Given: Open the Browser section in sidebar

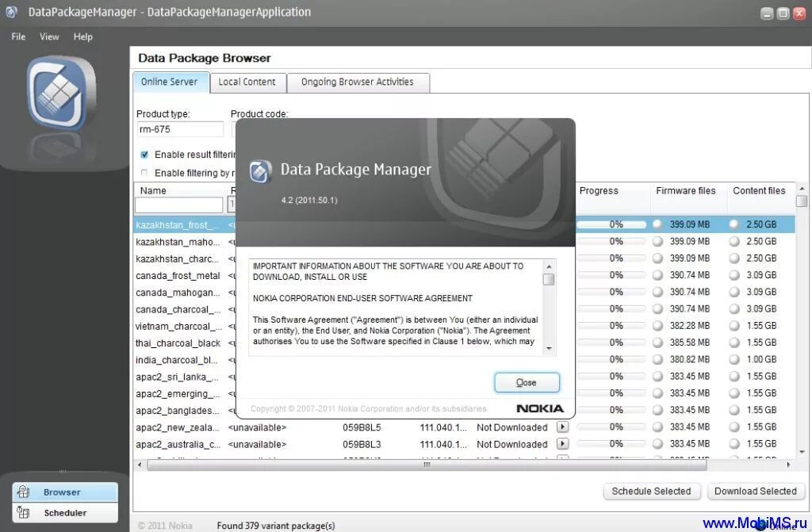Looking at the screenshot, I should (x=65, y=492).
